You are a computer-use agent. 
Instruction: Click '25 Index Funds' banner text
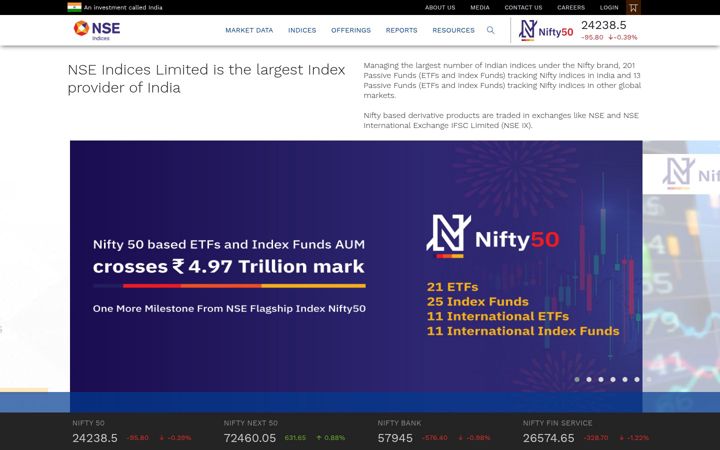click(x=478, y=302)
